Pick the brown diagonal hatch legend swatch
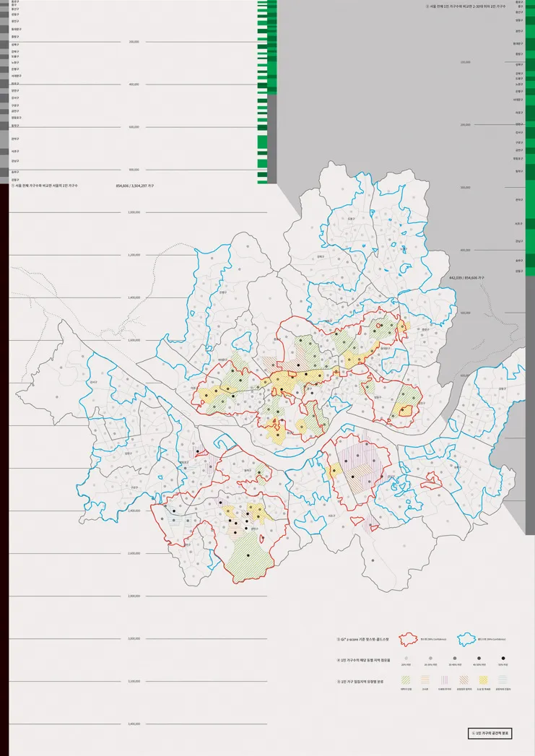535x756 pixels. pos(464,679)
